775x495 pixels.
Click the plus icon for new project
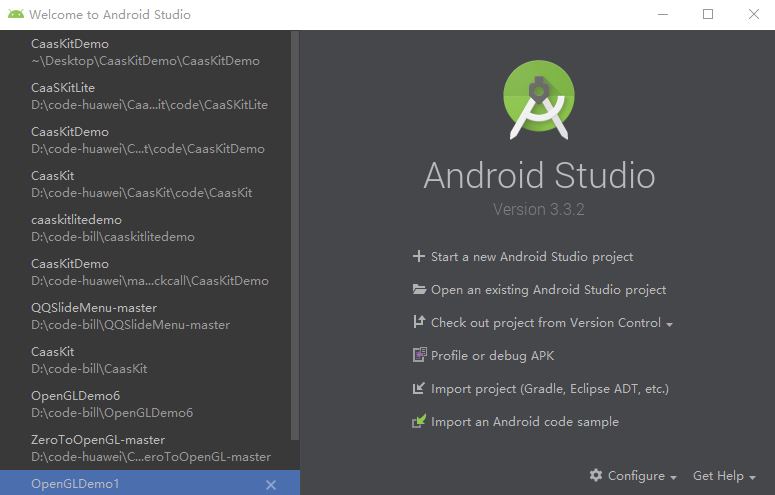click(419, 256)
